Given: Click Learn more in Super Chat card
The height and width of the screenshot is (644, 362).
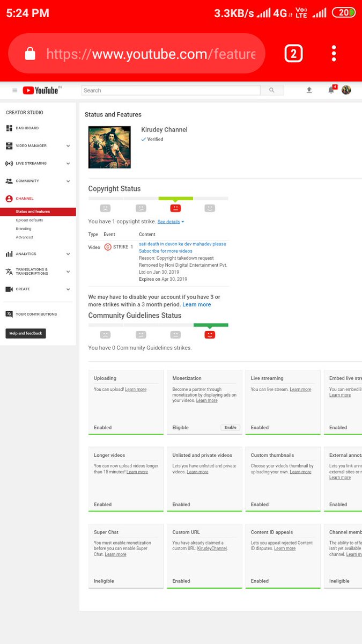Looking at the screenshot, I should [116, 554].
